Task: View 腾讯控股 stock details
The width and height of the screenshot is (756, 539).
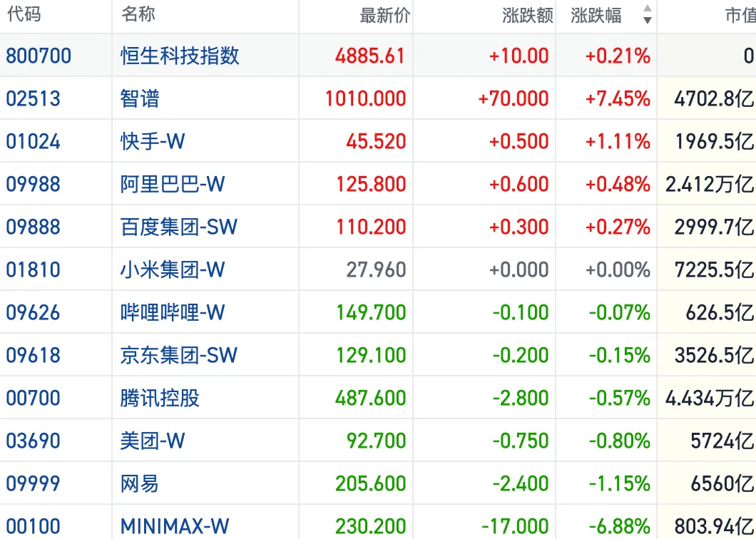Action: pyautogui.click(x=160, y=398)
